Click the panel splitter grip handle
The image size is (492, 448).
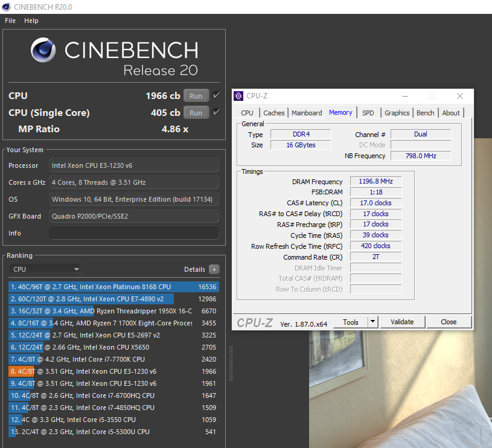pos(231,363)
